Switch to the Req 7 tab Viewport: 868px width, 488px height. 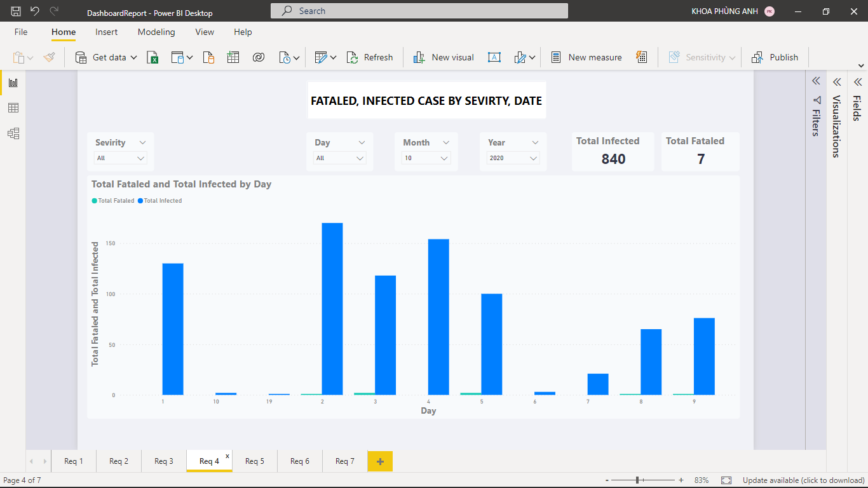(344, 461)
